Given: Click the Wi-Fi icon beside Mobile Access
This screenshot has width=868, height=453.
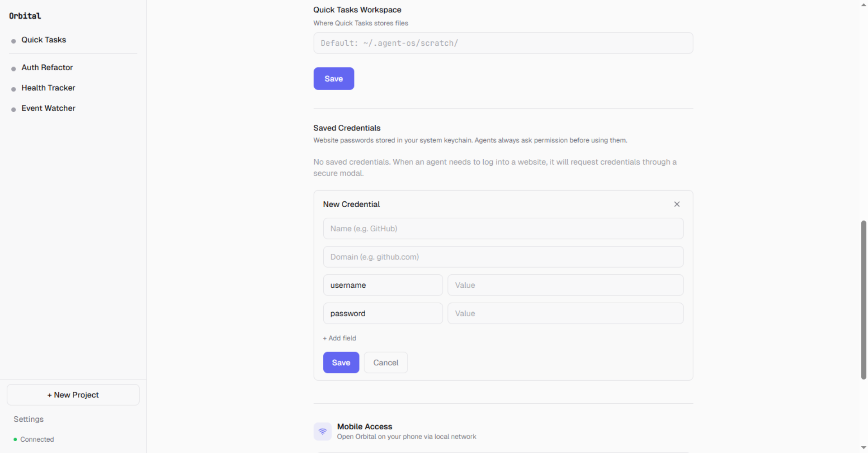Looking at the screenshot, I should tap(322, 431).
